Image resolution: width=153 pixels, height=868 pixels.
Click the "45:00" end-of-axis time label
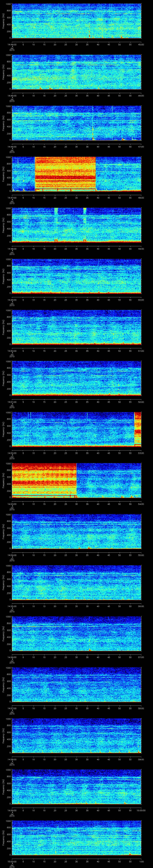[141, 44]
